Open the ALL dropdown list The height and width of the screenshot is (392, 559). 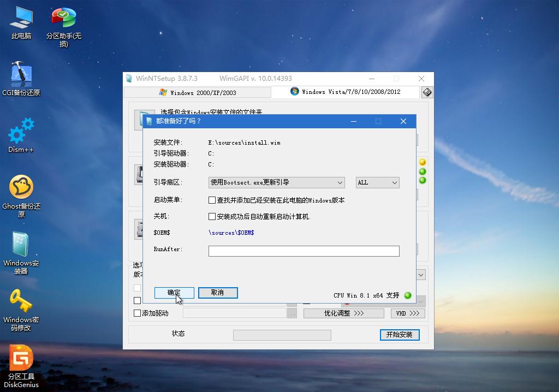tap(378, 183)
